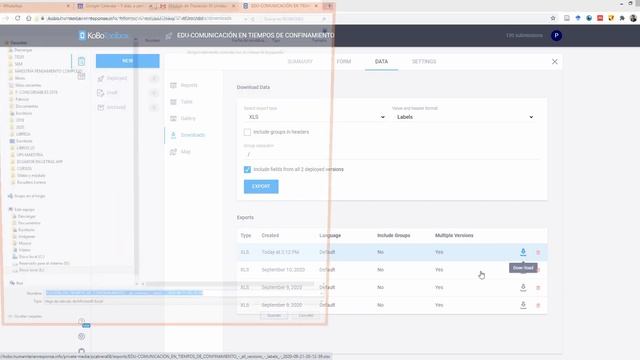Delete the export created Today at 2:12 PM
The image size is (640, 360).
538,253
